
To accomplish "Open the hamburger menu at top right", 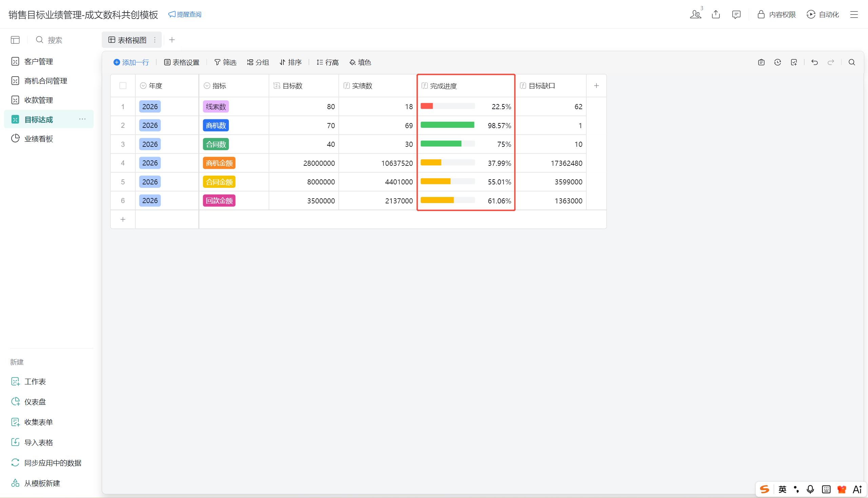I will [854, 14].
